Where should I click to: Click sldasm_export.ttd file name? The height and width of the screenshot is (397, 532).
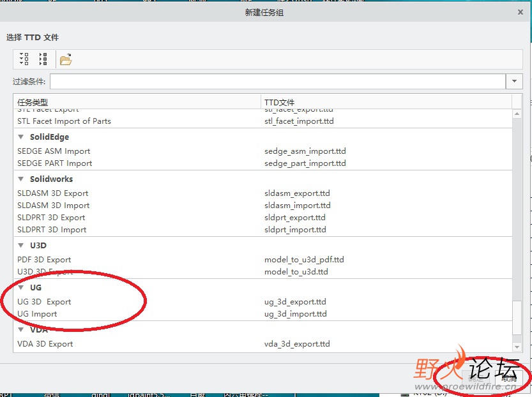pos(297,193)
